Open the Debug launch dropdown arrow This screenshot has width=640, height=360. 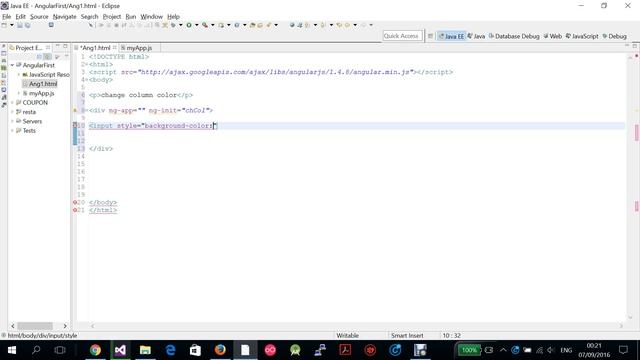(180, 25)
